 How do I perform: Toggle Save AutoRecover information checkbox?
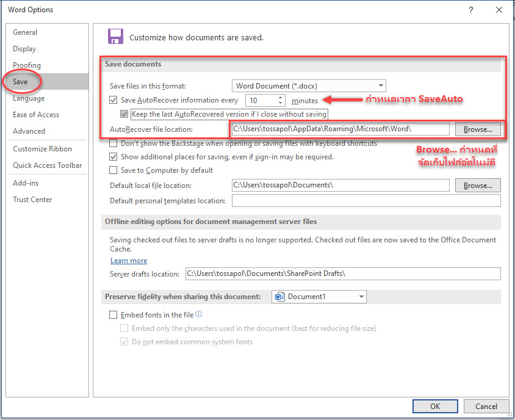point(113,100)
